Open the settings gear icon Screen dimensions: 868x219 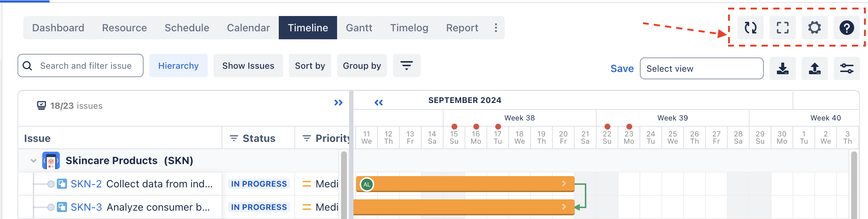[814, 28]
